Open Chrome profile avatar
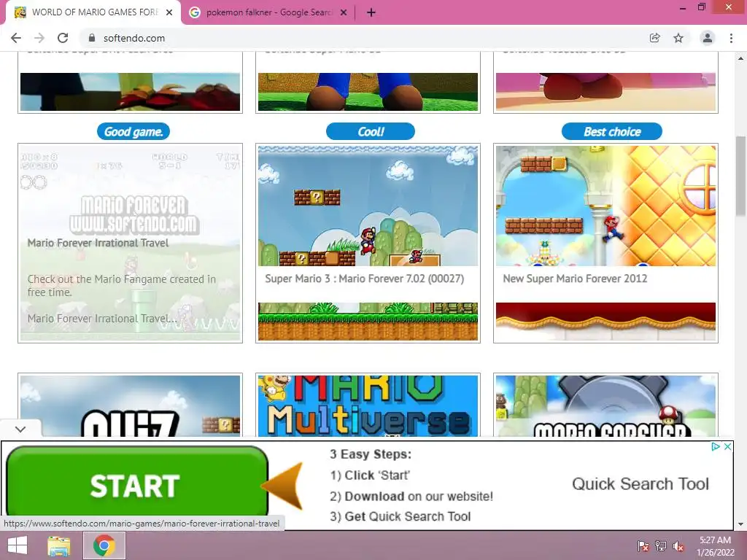747x560 pixels. pyautogui.click(x=708, y=38)
